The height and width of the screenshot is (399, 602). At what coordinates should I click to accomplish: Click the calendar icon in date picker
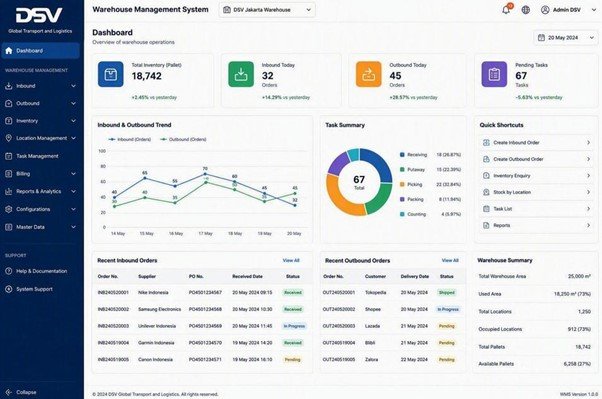(x=541, y=38)
